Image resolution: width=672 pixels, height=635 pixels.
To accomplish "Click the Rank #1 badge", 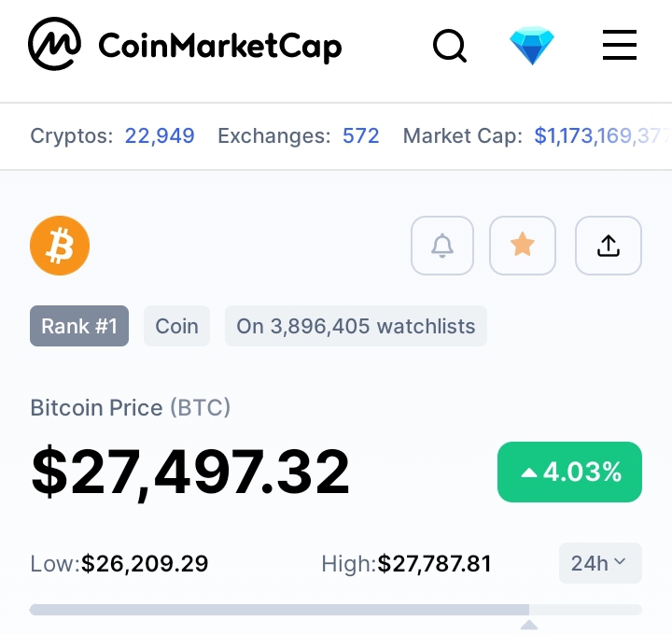I will [x=79, y=326].
